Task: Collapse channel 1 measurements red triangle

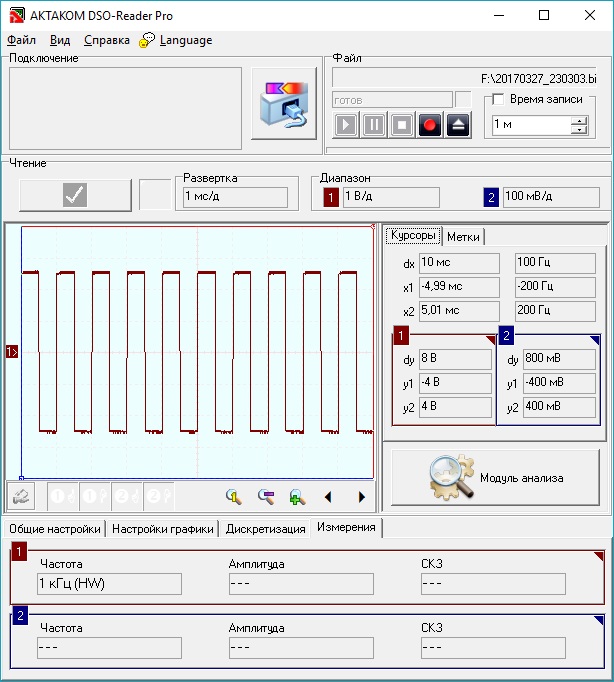Action: pos(598,556)
